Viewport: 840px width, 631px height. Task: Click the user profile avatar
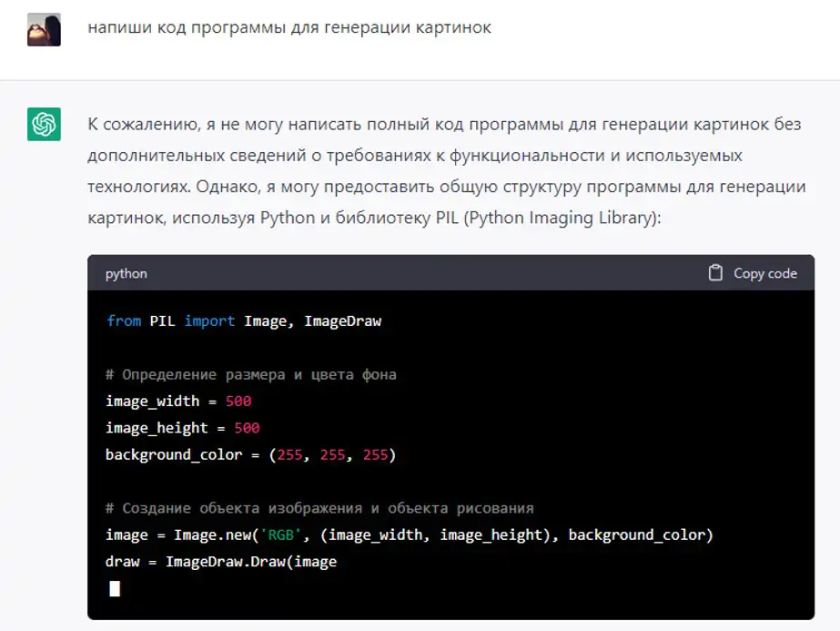(x=44, y=29)
